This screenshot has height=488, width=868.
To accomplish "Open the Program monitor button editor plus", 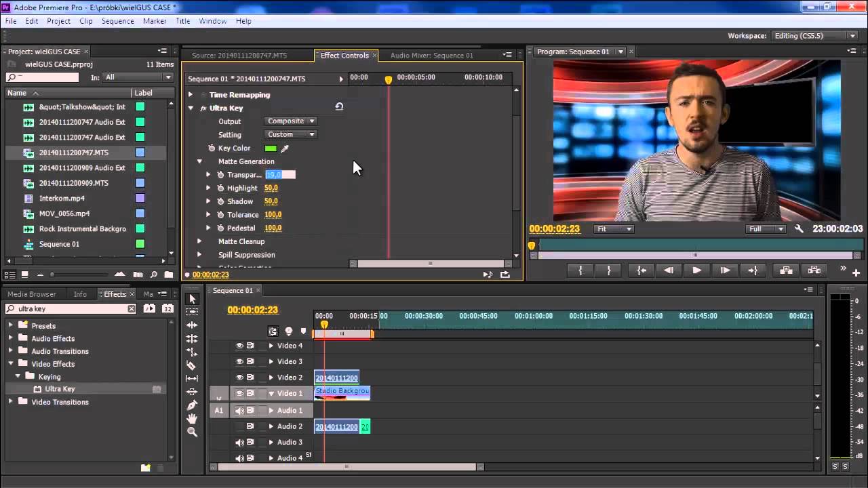I will click(x=856, y=272).
